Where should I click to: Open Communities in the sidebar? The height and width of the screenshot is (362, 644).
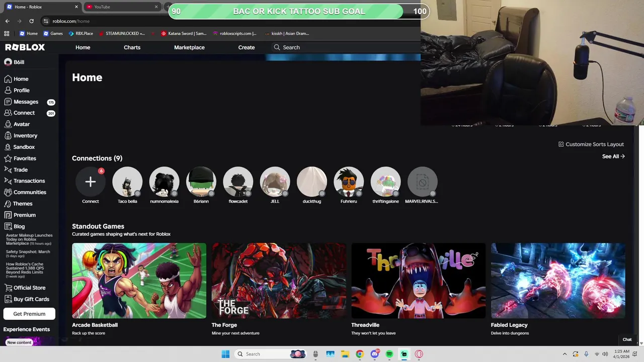click(25, 193)
